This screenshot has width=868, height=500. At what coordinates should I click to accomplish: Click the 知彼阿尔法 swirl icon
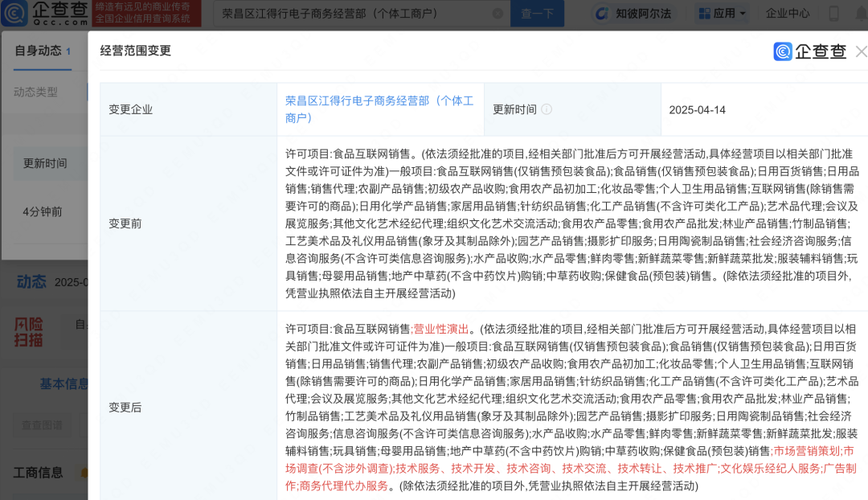pos(601,14)
